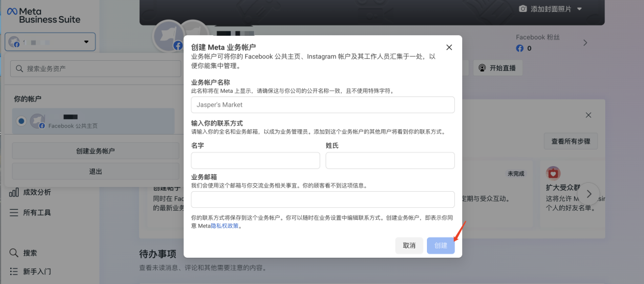Click the 开始直播 live broadcast button

(x=498, y=68)
